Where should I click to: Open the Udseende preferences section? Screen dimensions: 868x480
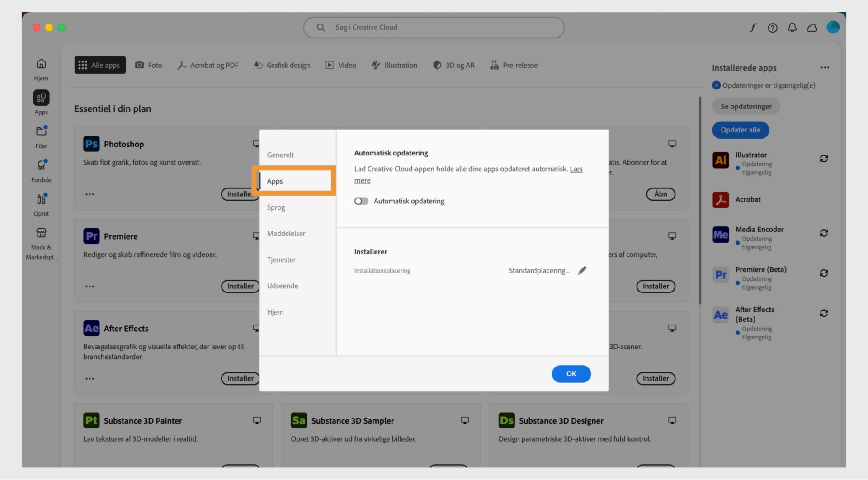(283, 286)
